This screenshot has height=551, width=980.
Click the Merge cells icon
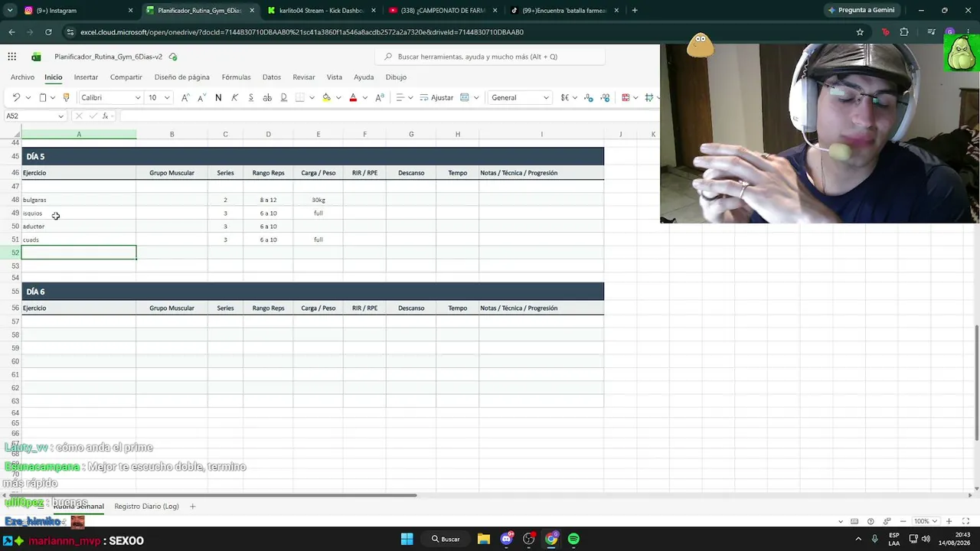(464, 98)
